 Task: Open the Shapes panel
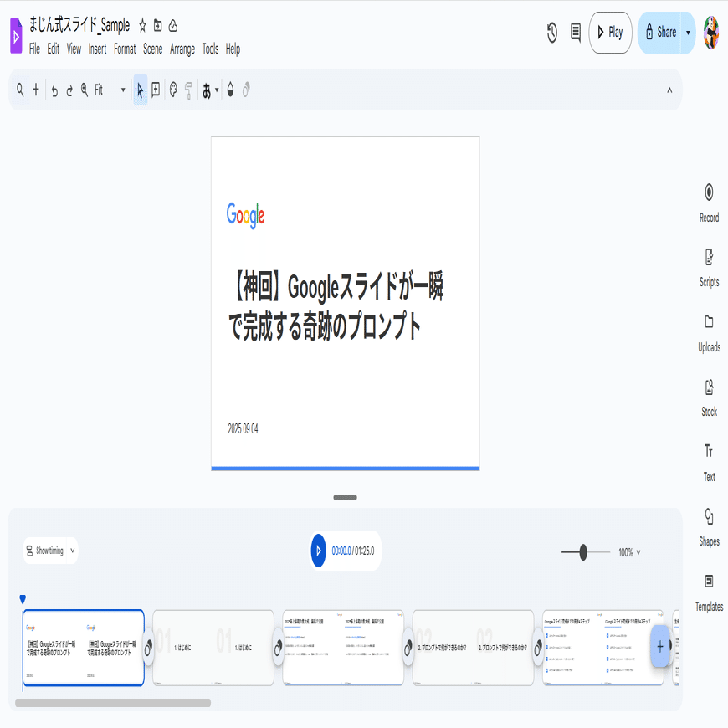coord(709,527)
